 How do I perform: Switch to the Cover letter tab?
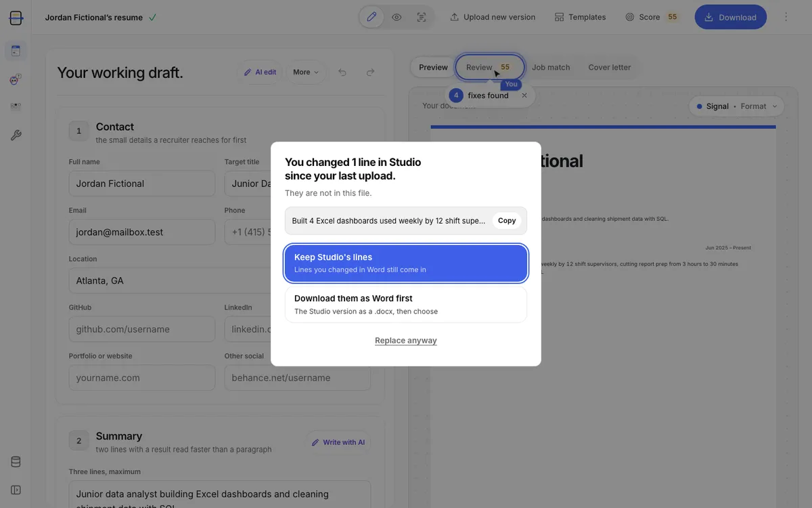[609, 67]
